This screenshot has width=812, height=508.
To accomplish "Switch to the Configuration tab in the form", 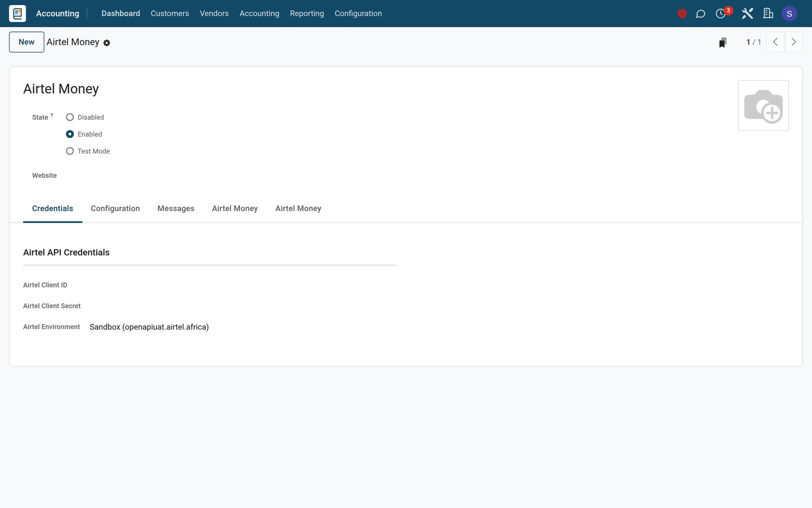I will (x=115, y=209).
